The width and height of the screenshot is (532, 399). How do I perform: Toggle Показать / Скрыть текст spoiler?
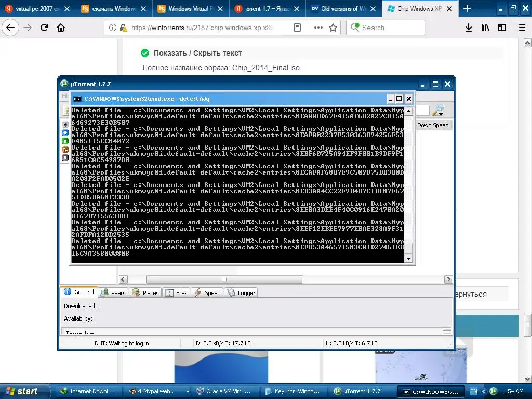click(x=197, y=53)
